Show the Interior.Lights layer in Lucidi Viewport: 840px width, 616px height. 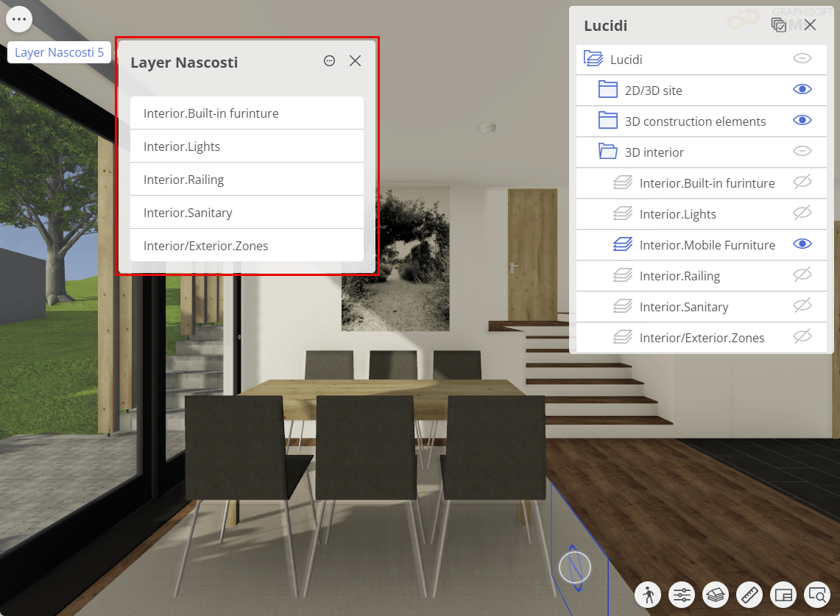(x=802, y=213)
